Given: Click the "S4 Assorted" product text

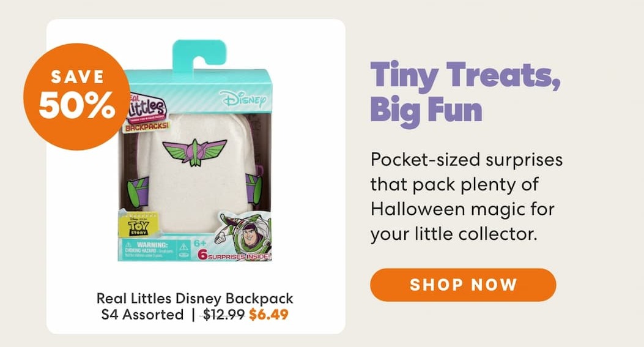Looking at the screenshot, I should (142, 315).
